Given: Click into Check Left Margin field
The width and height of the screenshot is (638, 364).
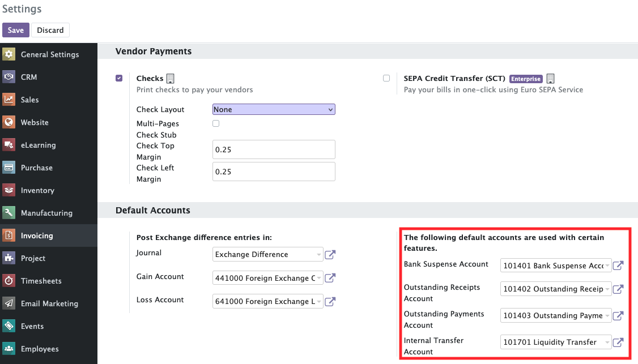Looking at the screenshot, I should point(274,171).
